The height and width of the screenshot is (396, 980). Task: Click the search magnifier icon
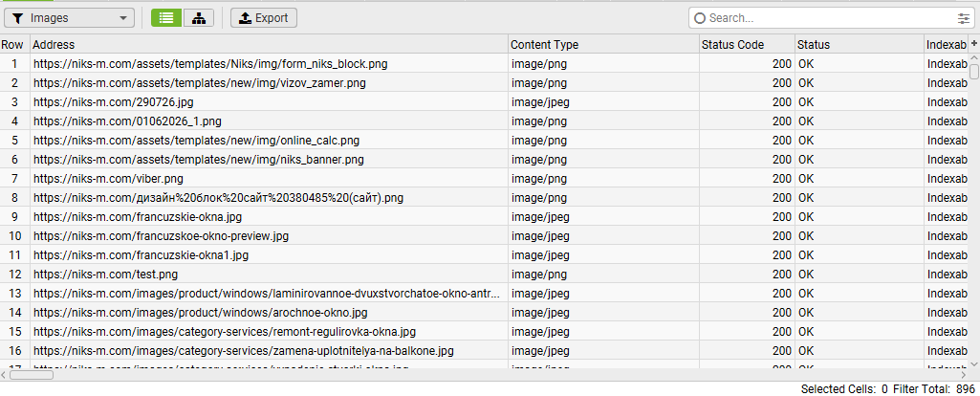tap(700, 18)
